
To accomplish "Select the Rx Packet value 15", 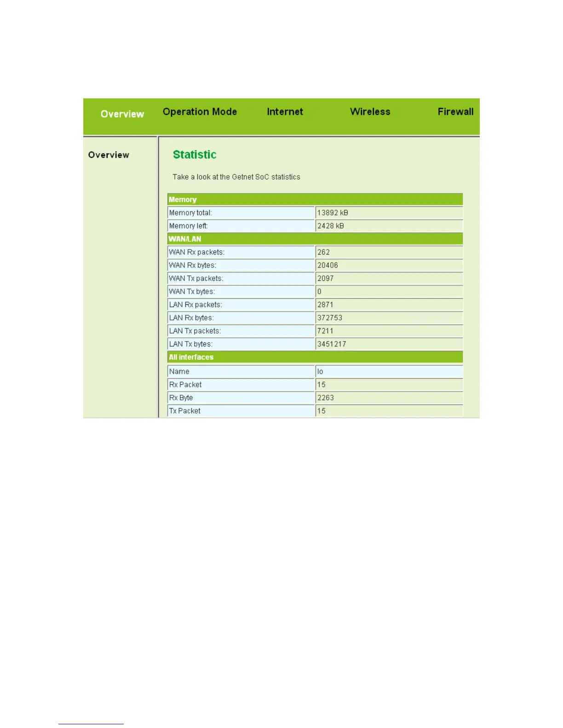I will (x=321, y=385).
